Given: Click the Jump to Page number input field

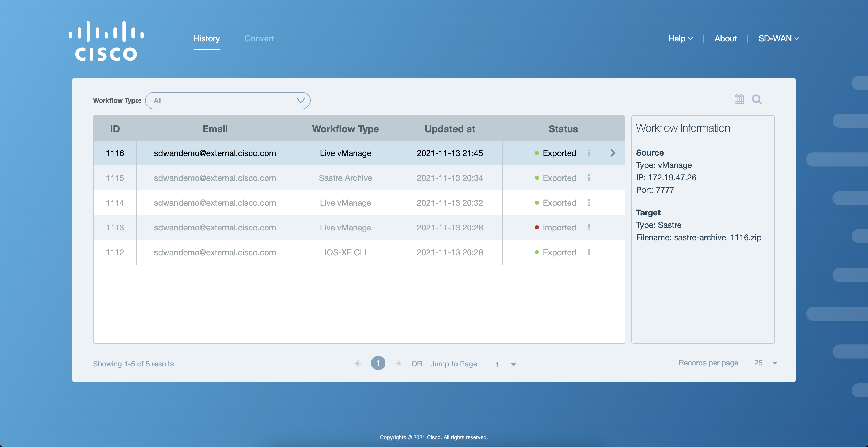Looking at the screenshot, I should pyautogui.click(x=498, y=363).
